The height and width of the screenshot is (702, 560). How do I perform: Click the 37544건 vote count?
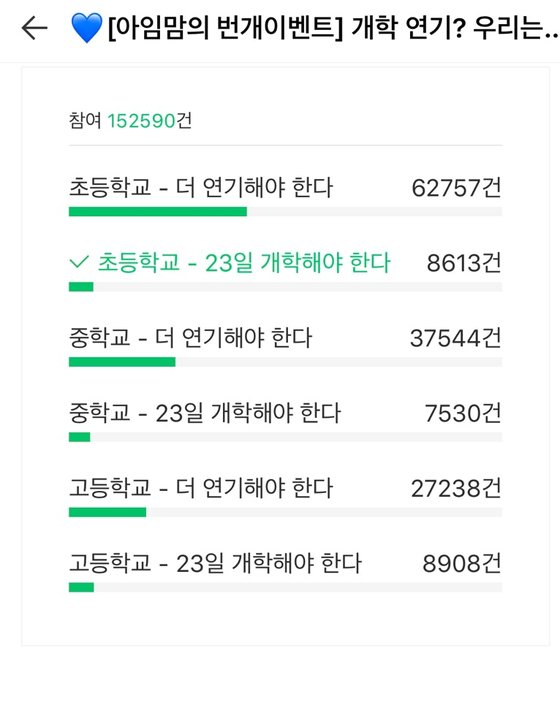pyautogui.click(x=456, y=338)
